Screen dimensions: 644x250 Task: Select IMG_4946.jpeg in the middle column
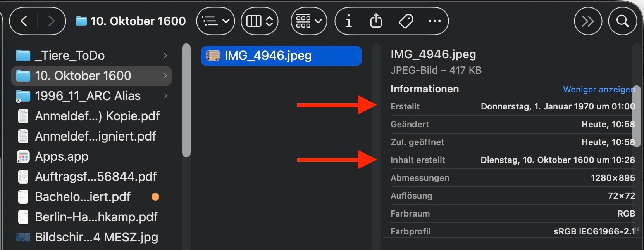281,56
